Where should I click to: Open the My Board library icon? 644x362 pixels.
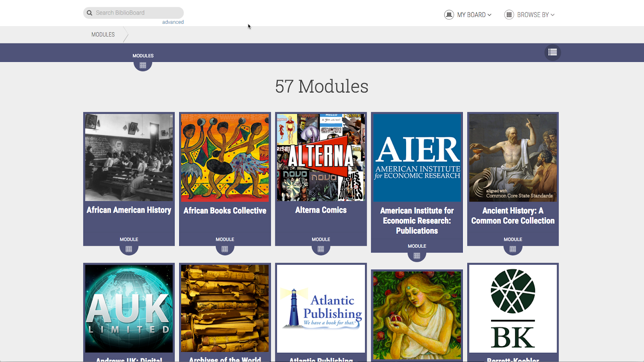[449, 15]
